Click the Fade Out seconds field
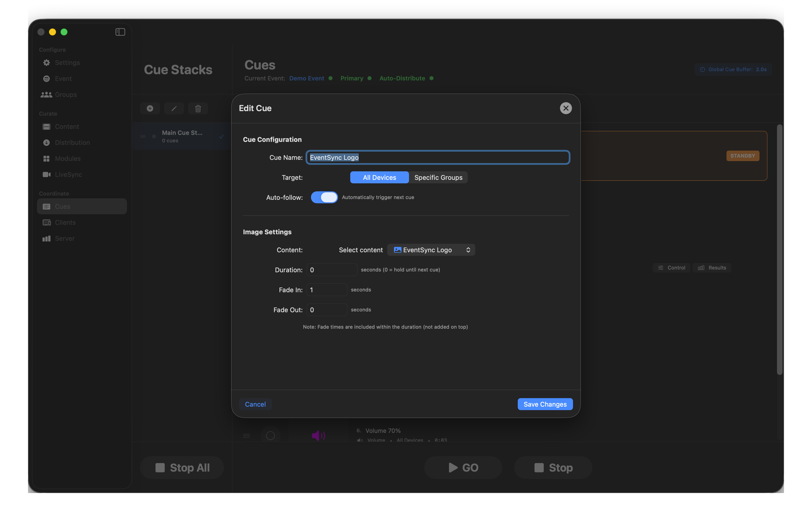The height and width of the screenshot is (530, 812). 326,310
